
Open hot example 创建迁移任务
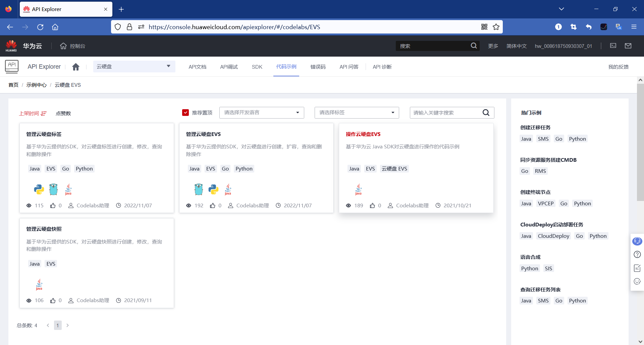[x=536, y=127]
